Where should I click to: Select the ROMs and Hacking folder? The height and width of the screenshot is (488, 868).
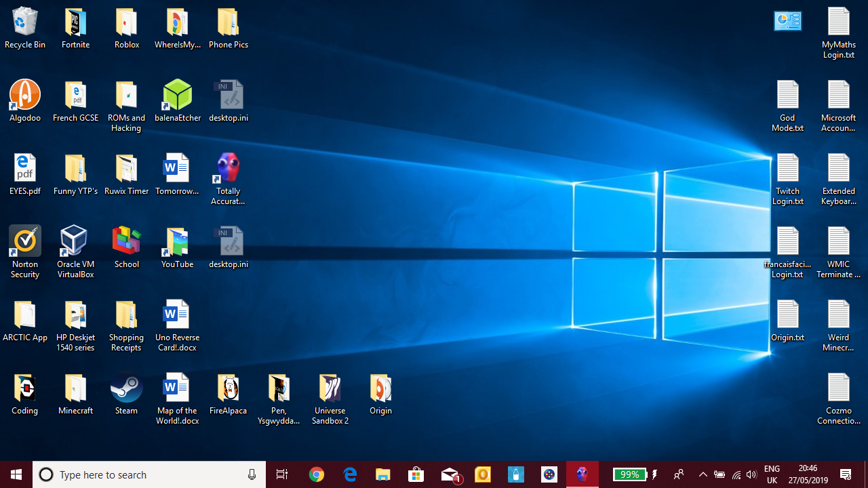127,106
